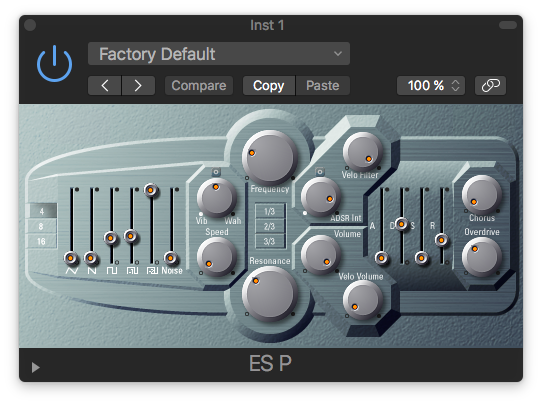Click the ADSR Int knob
This screenshot has height=405, width=542.
point(321,197)
